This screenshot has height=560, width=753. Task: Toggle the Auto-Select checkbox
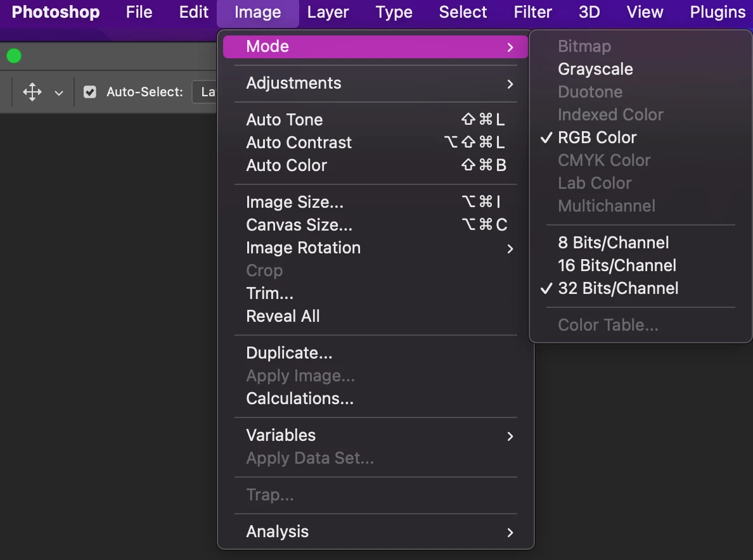click(90, 92)
